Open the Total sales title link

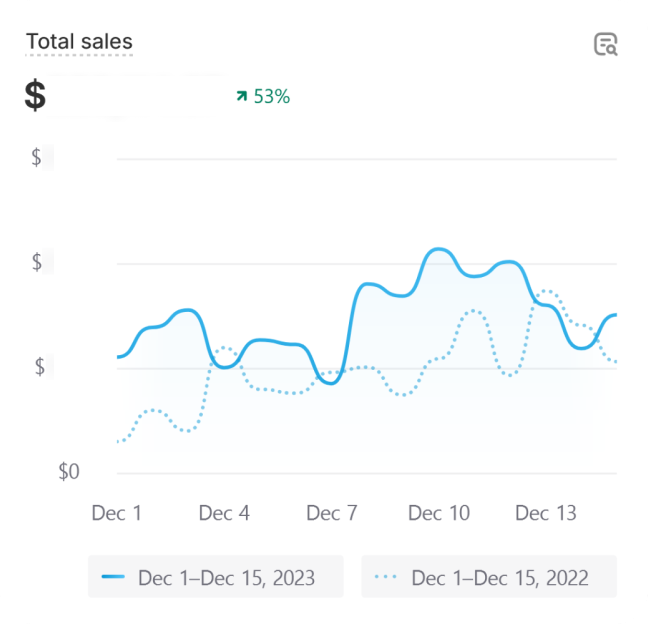point(79,42)
